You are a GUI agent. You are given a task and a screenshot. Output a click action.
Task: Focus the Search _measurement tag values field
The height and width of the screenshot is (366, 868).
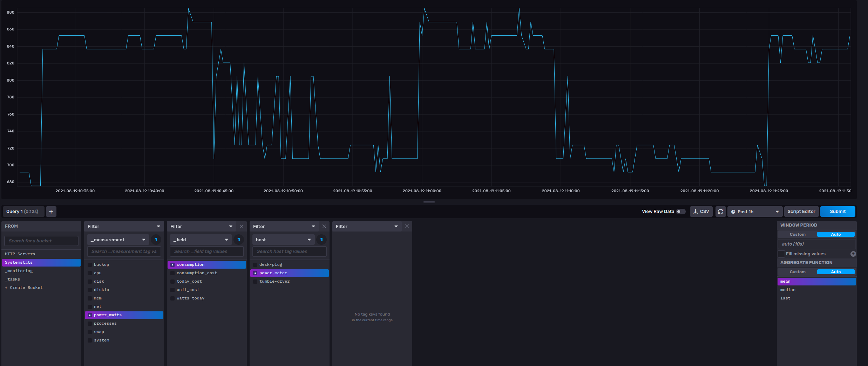124,251
